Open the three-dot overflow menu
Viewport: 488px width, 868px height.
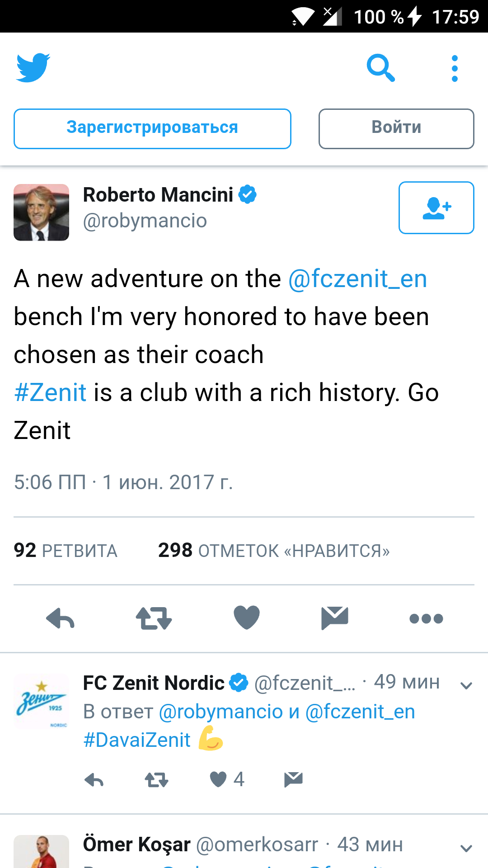coord(455,69)
